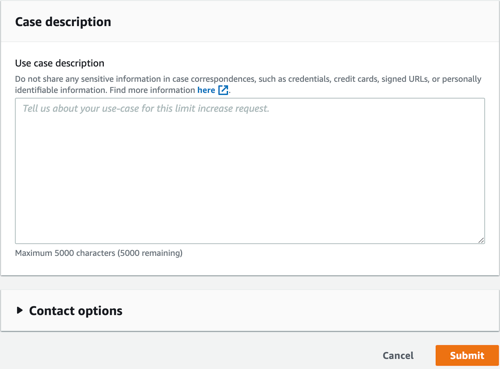Click the sensitive information warning text
Image resolution: width=500 pixels, height=369 pixels.
click(x=248, y=84)
